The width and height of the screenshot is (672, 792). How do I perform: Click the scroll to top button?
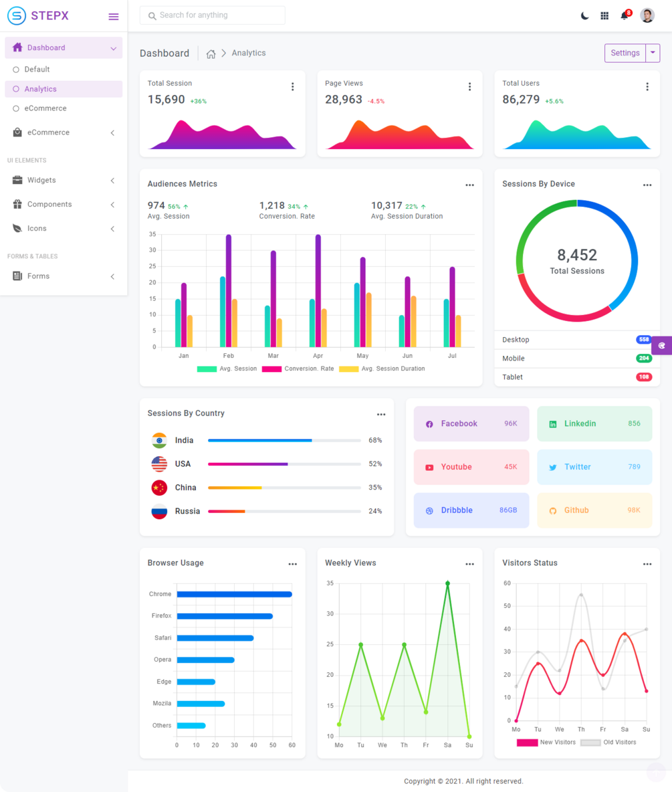point(657,773)
